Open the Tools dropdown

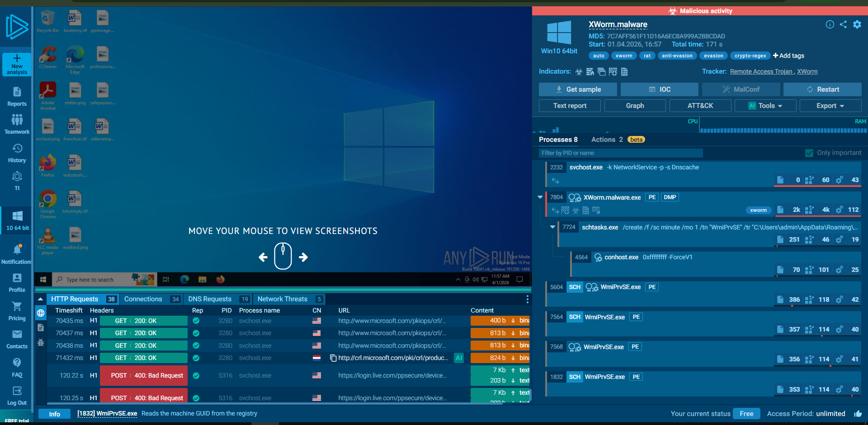[765, 106]
